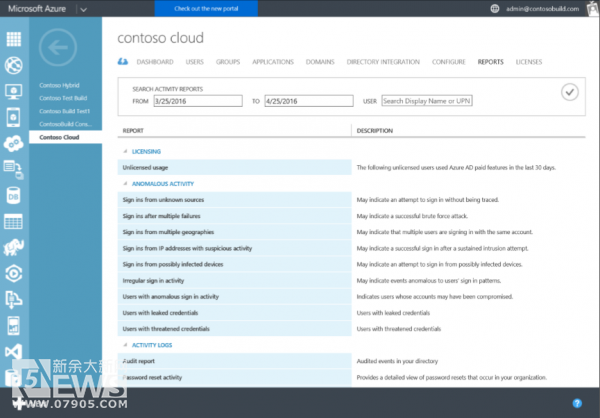Image resolution: width=600 pixels, height=418 pixels.
Task: Switch to the Configure tab
Action: (448, 62)
